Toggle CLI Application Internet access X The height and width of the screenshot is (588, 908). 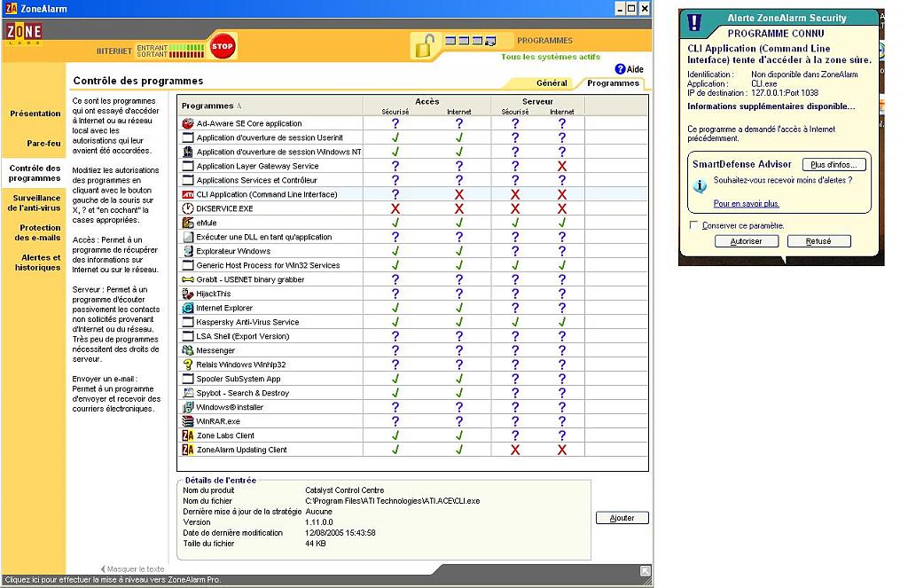(x=458, y=194)
